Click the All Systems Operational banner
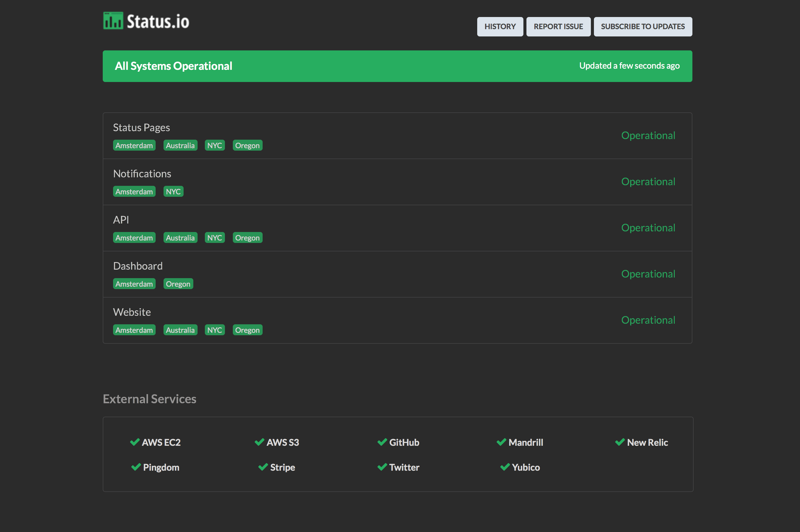 tap(174, 66)
